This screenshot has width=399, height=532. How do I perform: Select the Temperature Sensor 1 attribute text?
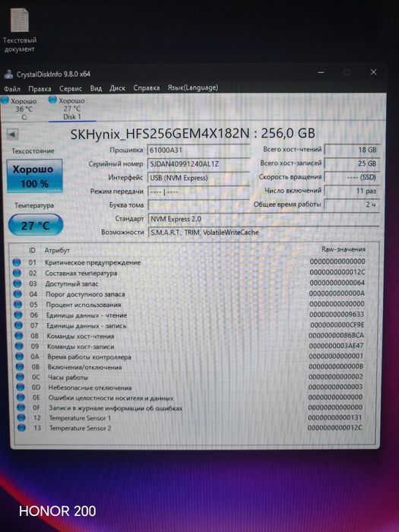point(80,418)
